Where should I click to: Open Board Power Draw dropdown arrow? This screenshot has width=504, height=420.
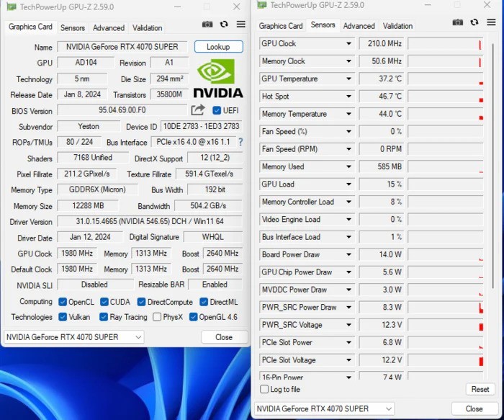click(348, 254)
